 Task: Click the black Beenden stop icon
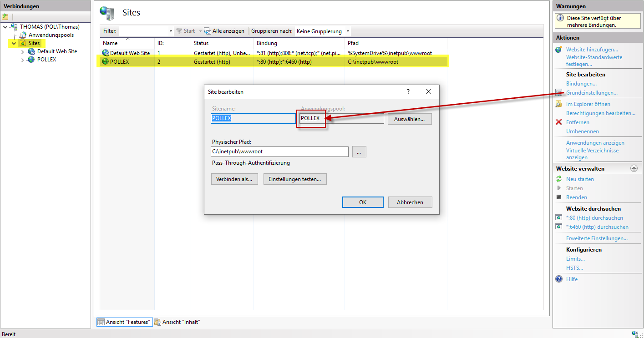(x=559, y=197)
